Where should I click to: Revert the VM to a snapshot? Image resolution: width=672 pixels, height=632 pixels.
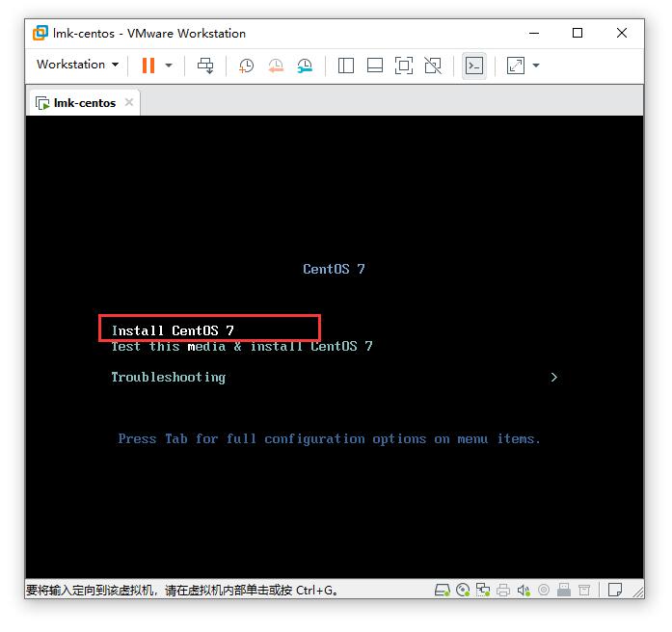pyautogui.click(x=276, y=66)
